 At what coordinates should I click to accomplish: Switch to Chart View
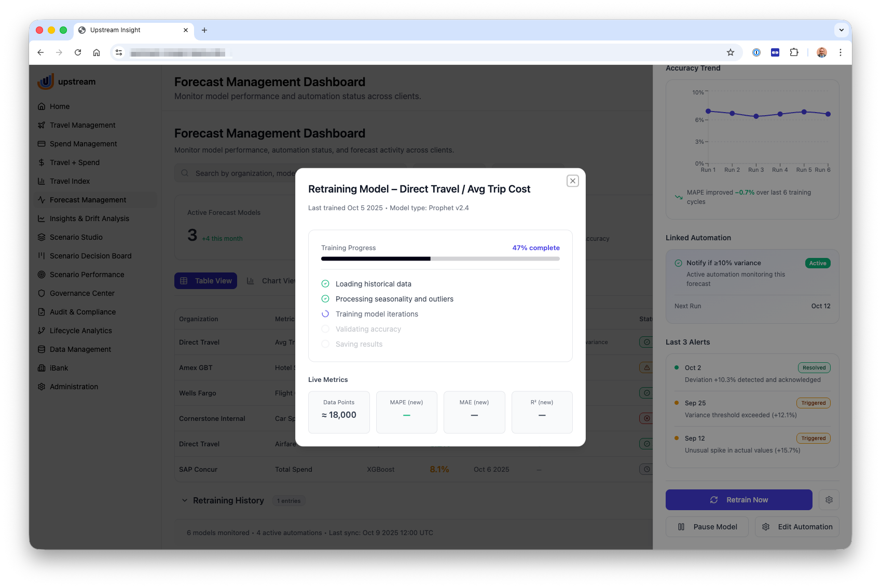click(271, 281)
